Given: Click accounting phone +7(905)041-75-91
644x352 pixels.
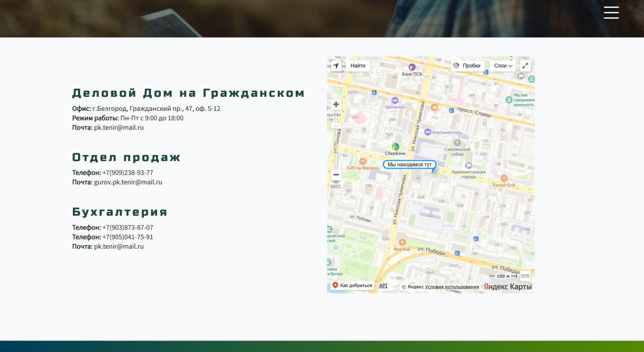Looking at the screenshot, I should (128, 237).
